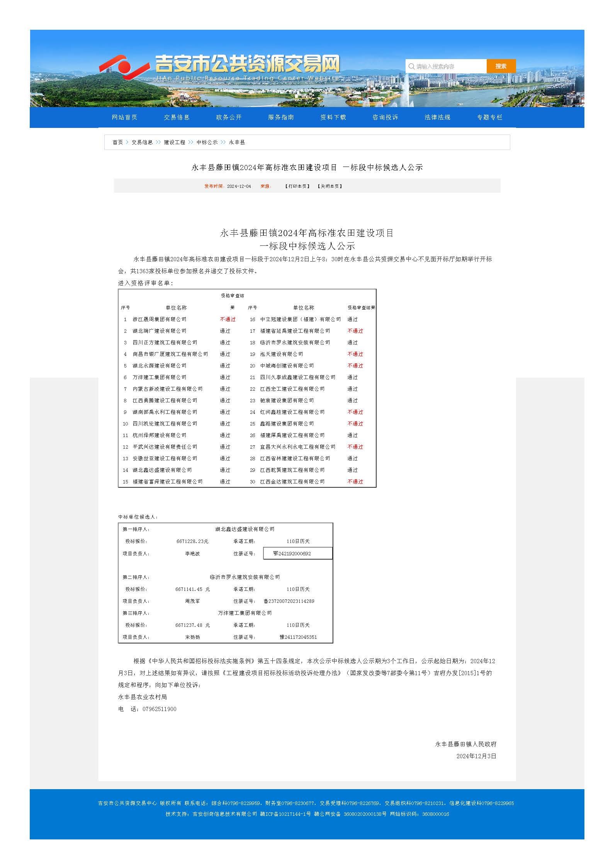Image resolution: width=613 pixels, height=868 pixels.
Task: Open 网站首页 in the navigation bar
Action: (x=124, y=117)
